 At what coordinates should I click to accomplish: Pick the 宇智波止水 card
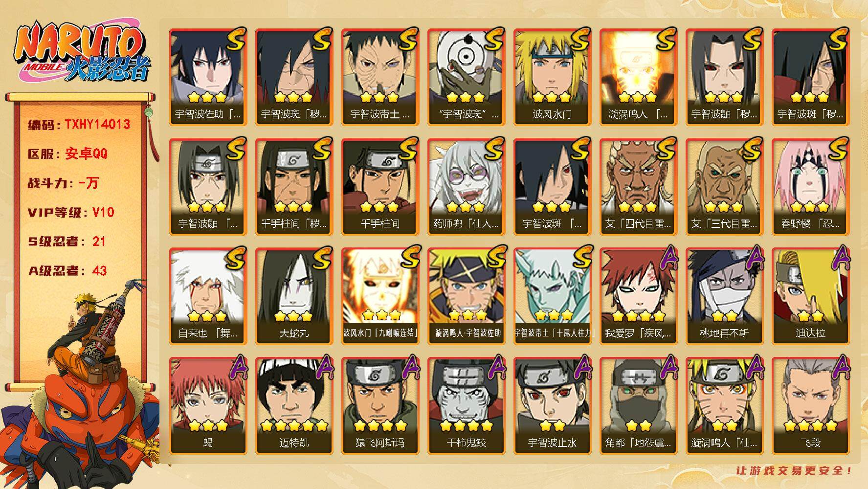(552, 405)
